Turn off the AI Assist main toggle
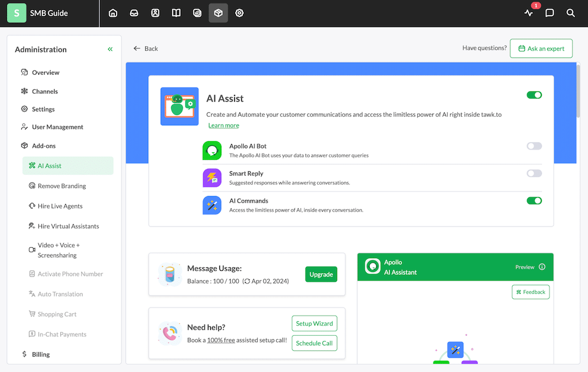Viewport: 588px width, 372px height. [x=534, y=95]
